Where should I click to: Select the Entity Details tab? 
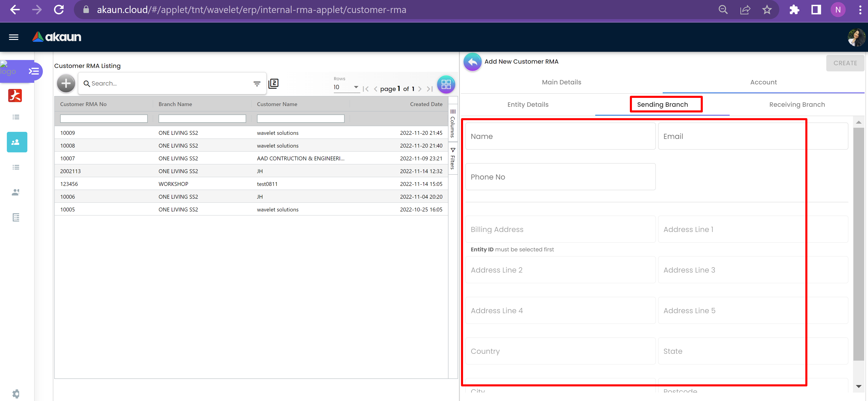(x=528, y=104)
